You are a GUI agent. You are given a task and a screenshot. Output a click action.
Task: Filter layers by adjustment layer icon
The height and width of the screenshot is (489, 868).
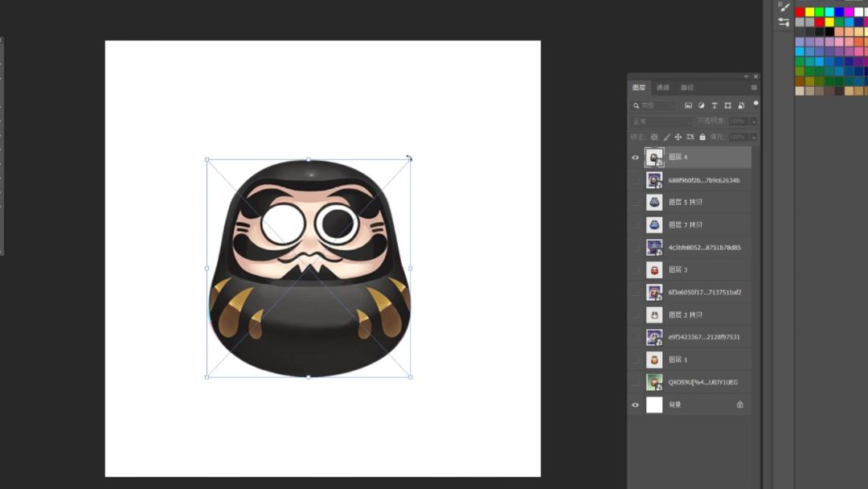(x=702, y=105)
